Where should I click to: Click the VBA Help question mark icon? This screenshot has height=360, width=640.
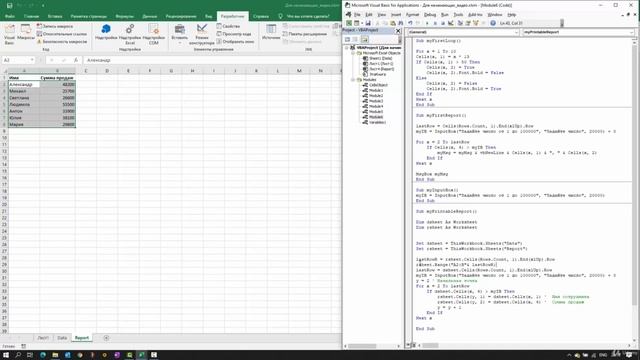tap(493, 23)
